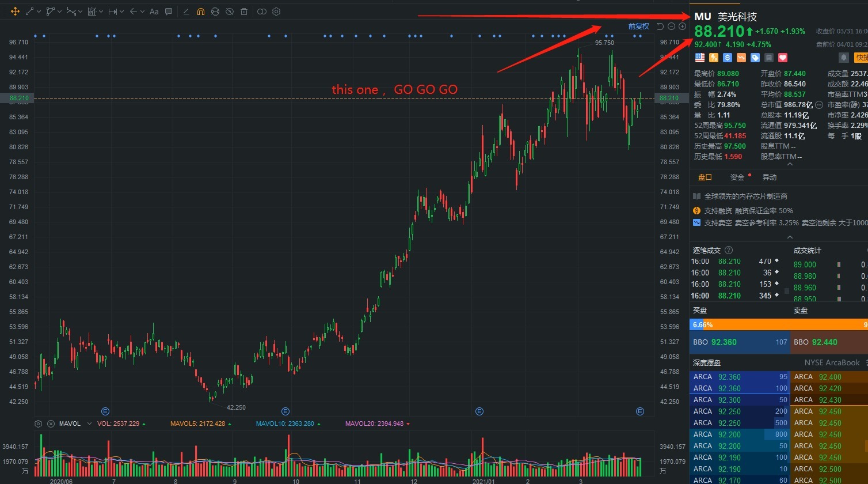Click the ARCA ask row 92.400
Viewport: 868px width, 484px height.
[829, 377]
